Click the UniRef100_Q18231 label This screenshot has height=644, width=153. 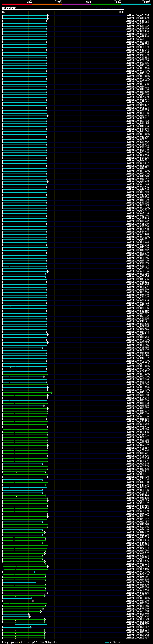137,282
